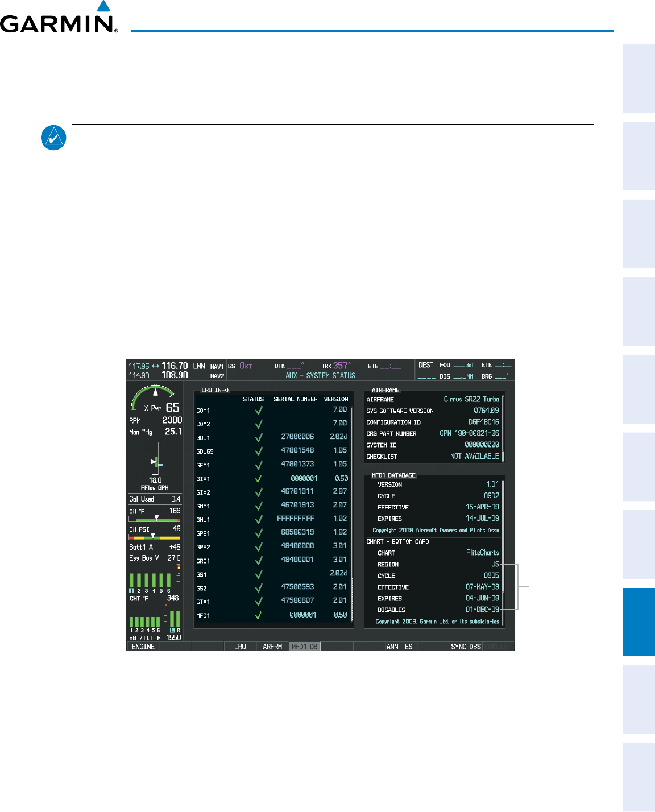Image resolution: width=655 pixels, height=812 pixels.
Task: Click the frequency transfer arrow beside 117.95
Action: point(155,366)
